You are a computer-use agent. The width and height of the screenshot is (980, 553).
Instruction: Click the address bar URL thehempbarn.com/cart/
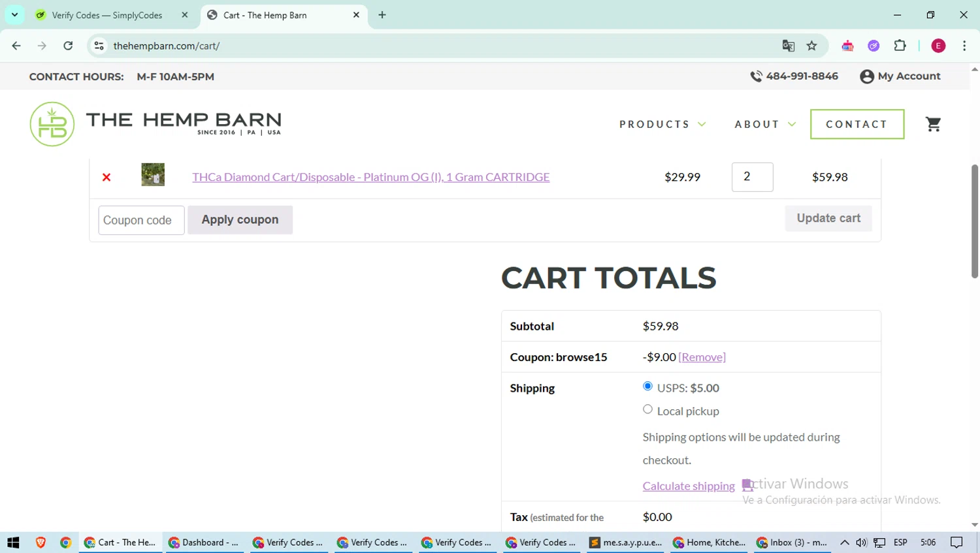(x=166, y=46)
